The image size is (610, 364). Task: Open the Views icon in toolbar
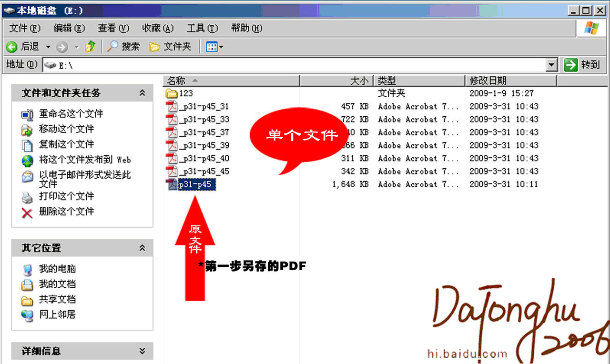point(212,47)
